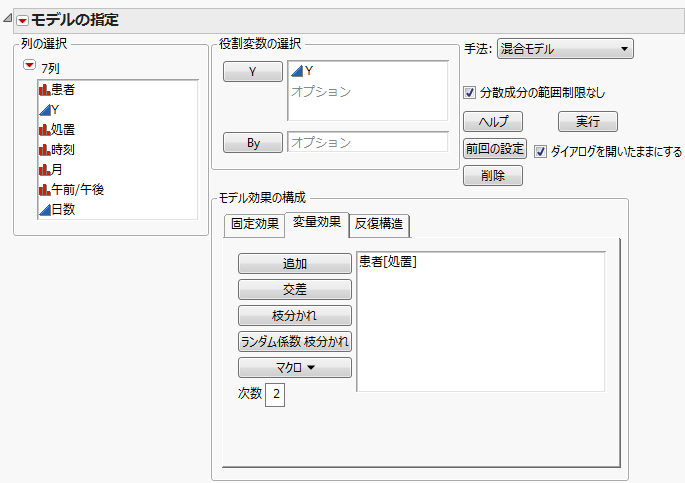The image size is (685, 483).
Task: Open the red triangle menu beside モデルの指定
Action: pos(22,21)
